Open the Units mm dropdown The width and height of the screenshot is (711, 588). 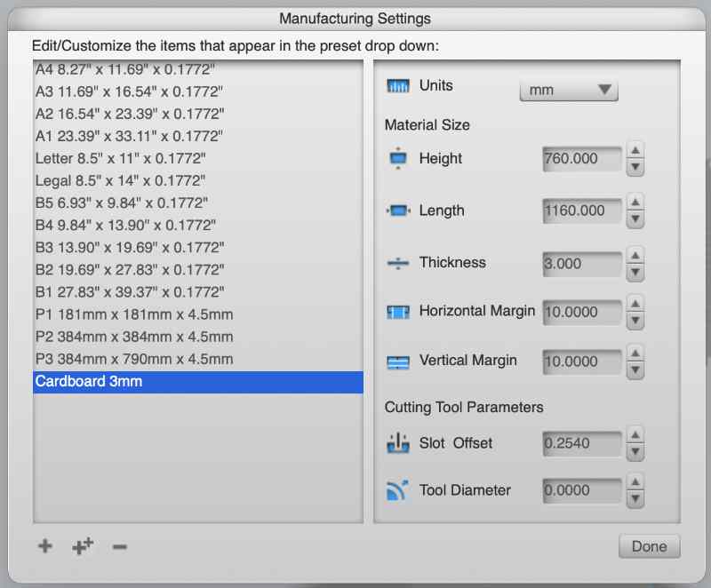(568, 90)
